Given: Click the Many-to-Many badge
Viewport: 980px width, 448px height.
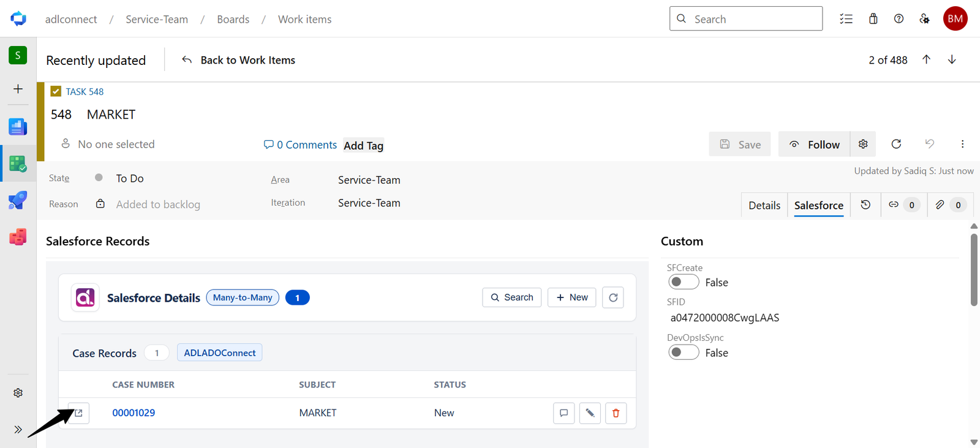Looking at the screenshot, I should click(243, 297).
